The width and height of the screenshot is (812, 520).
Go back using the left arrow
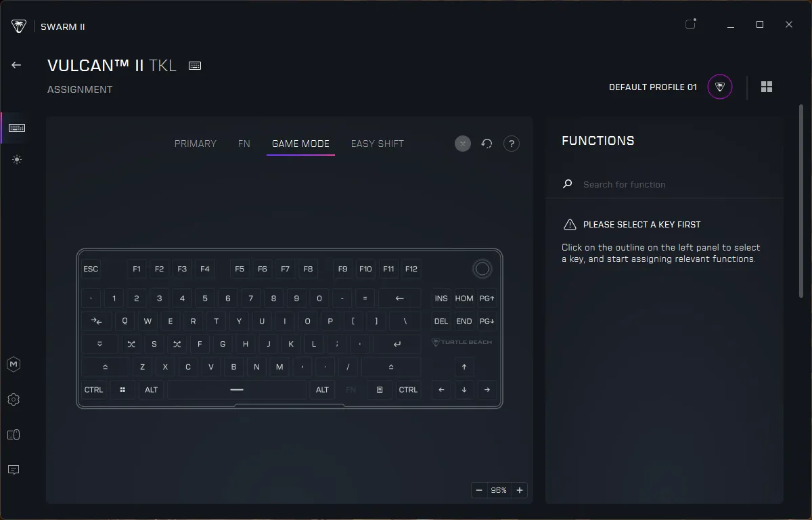(x=16, y=64)
